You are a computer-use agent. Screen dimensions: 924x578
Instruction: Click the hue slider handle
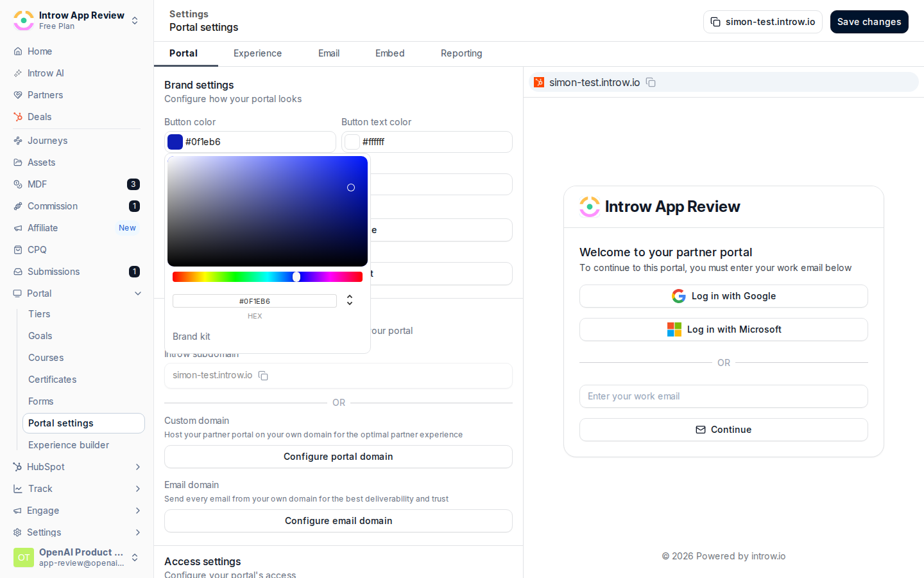coord(296,277)
